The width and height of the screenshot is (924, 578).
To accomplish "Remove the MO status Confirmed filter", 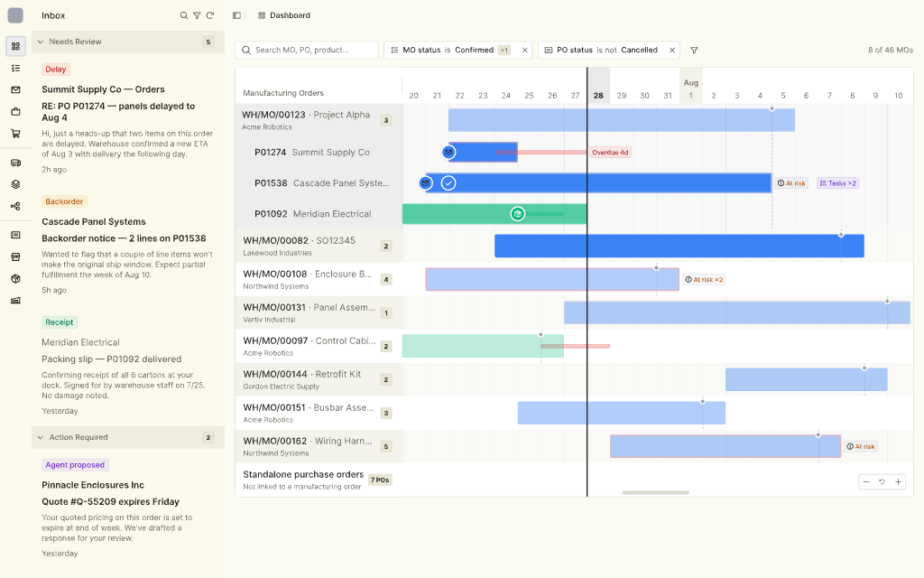I will tap(524, 51).
